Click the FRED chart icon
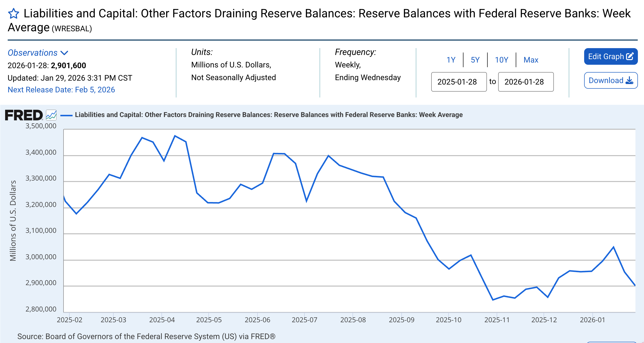The image size is (644, 343). tap(51, 115)
